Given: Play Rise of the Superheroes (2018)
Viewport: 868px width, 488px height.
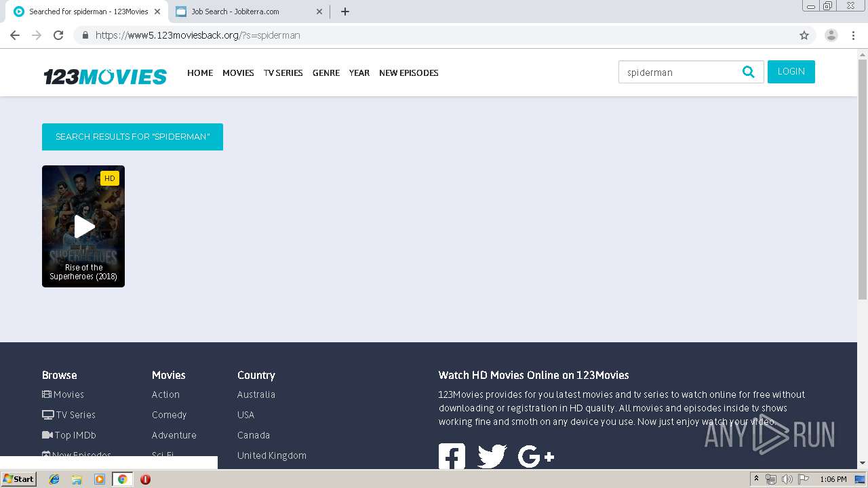Looking at the screenshot, I should pyautogui.click(x=84, y=227).
